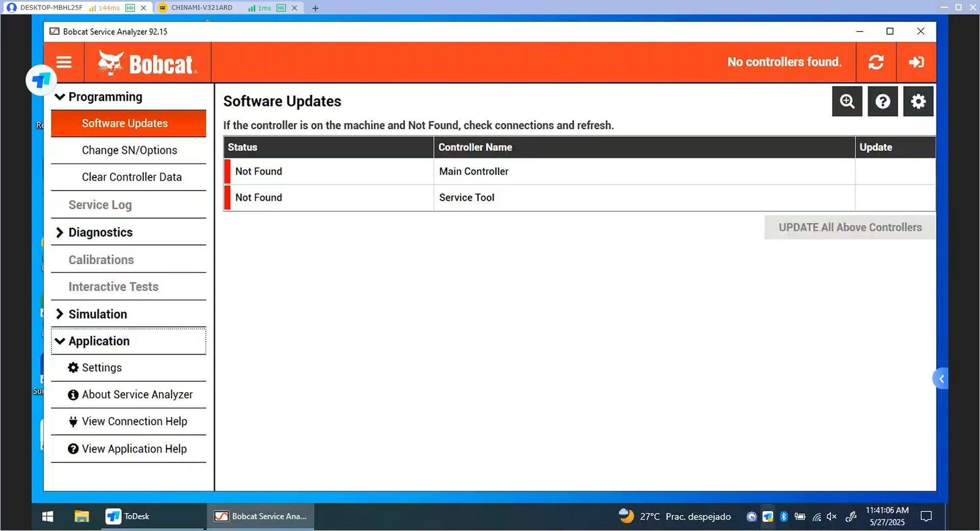Click the Bobcat logo
Viewport: 980px width, 531px height.
[147, 62]
